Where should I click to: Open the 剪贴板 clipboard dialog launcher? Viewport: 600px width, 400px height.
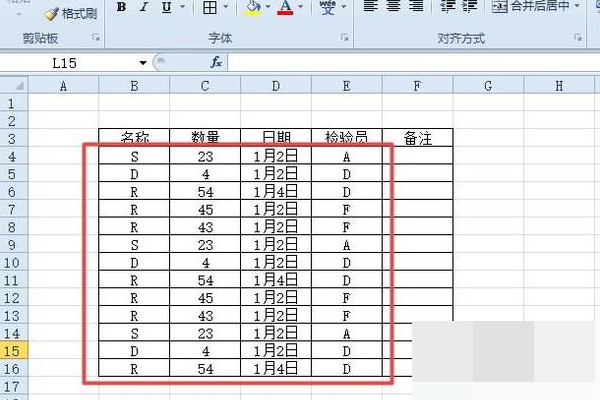[x=95, y=37]
